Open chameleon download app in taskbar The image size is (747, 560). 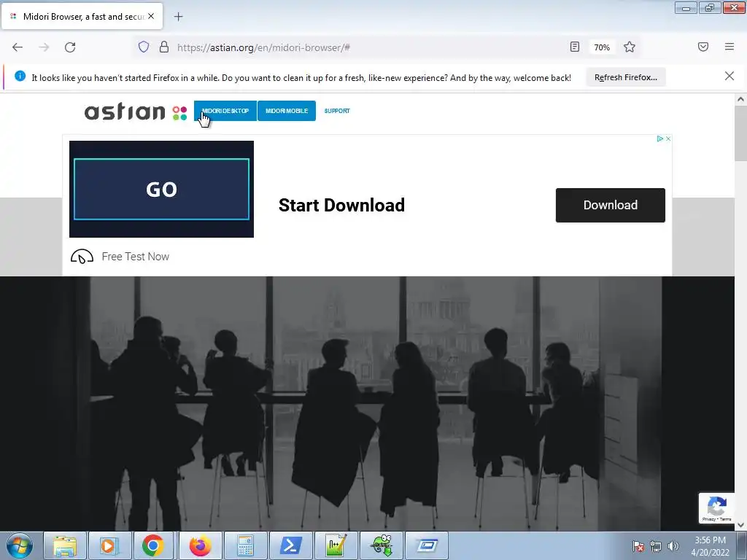(381, 545)
